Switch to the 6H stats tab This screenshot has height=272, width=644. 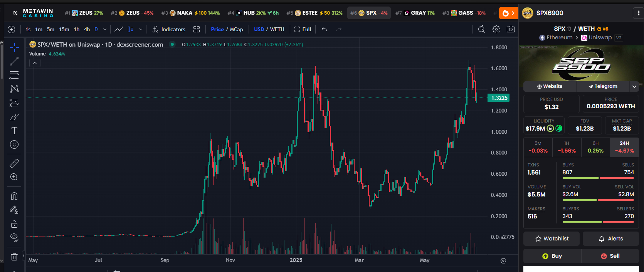click(595, 147)
